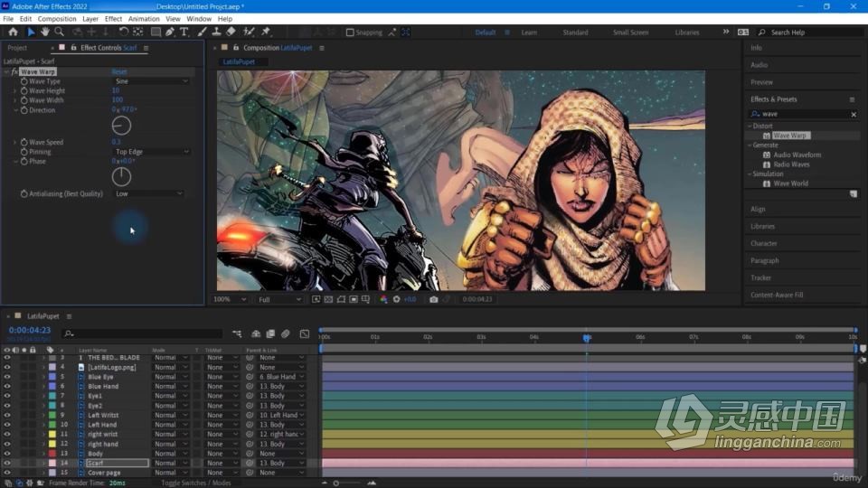Open Scarf layer parent dropdown

(x=281, y=463)
